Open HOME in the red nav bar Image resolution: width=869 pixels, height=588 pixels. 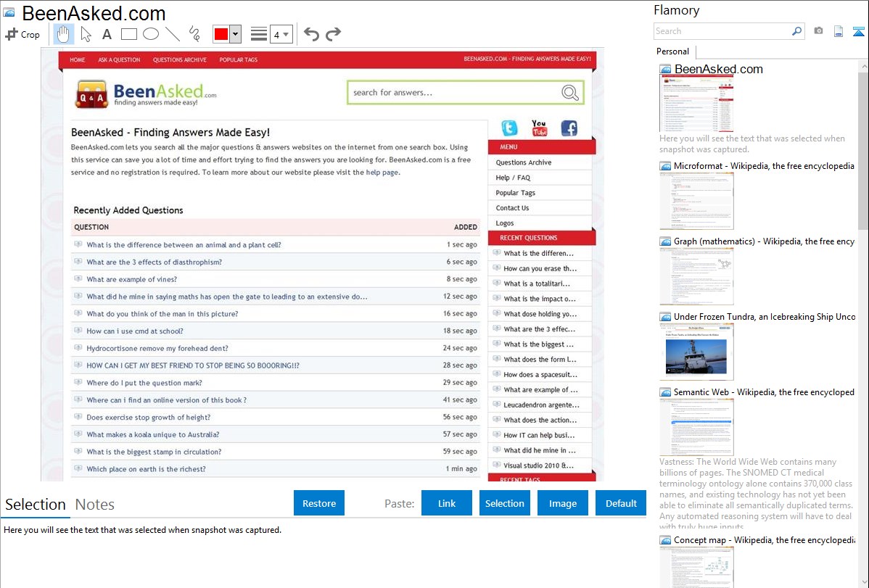78,60
